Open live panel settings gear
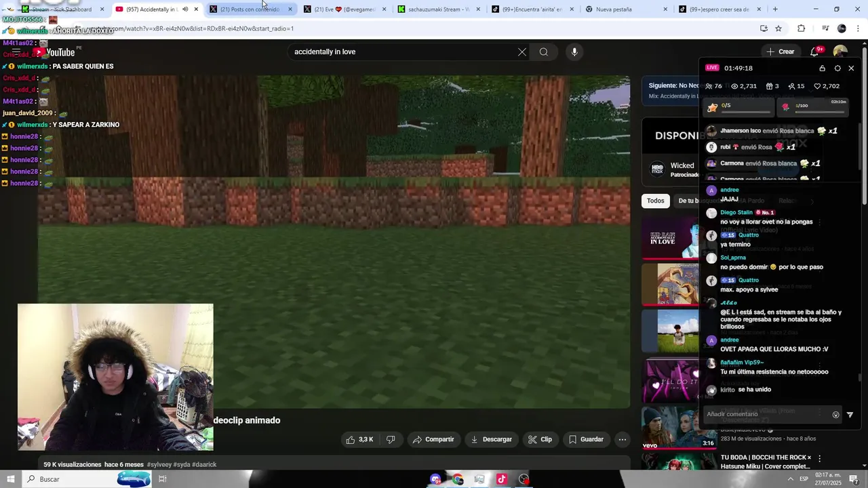The width and height of the screenshot is (868, 488). (837, 68)
